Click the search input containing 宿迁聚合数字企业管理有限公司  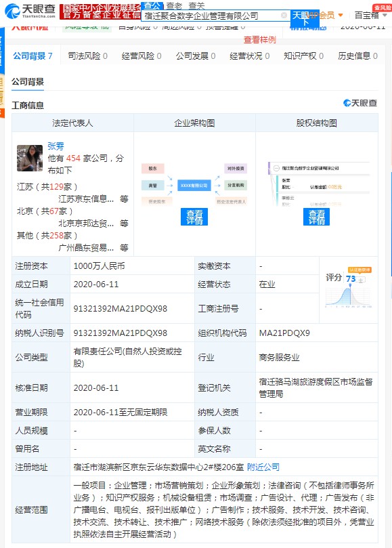click(x=215, y=16)
